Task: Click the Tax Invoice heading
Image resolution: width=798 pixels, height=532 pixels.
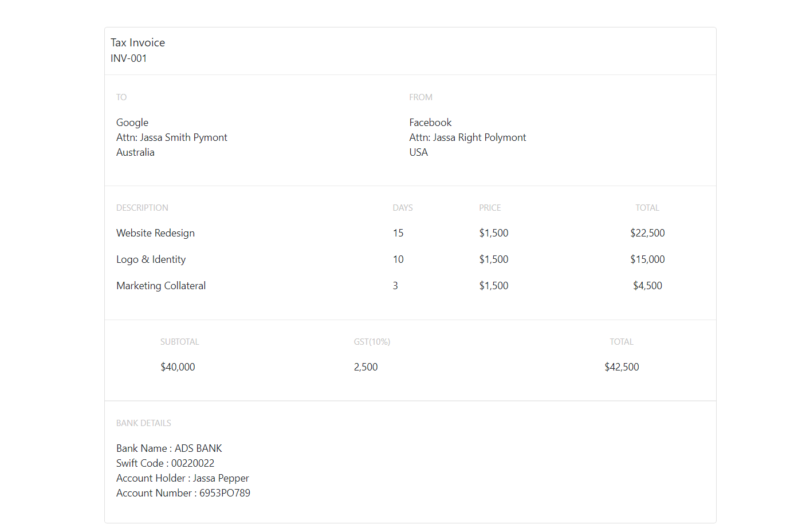Action: click(137, 42)
